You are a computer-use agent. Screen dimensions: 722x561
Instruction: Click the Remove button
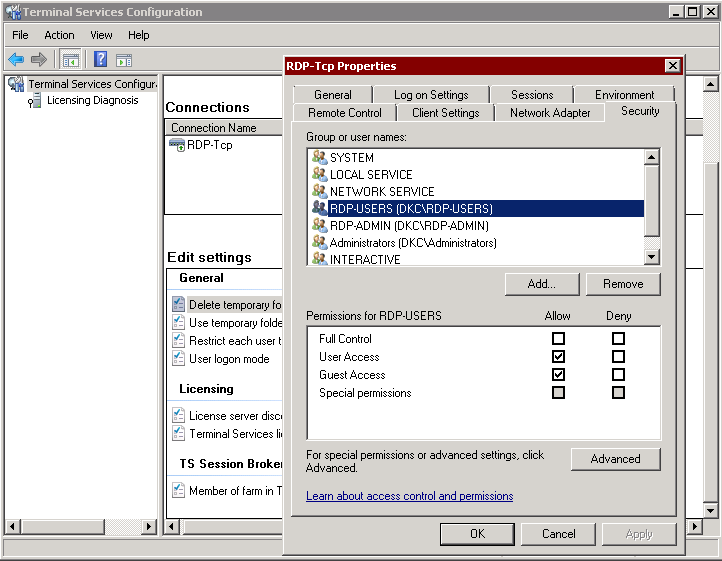coord(623,284)
